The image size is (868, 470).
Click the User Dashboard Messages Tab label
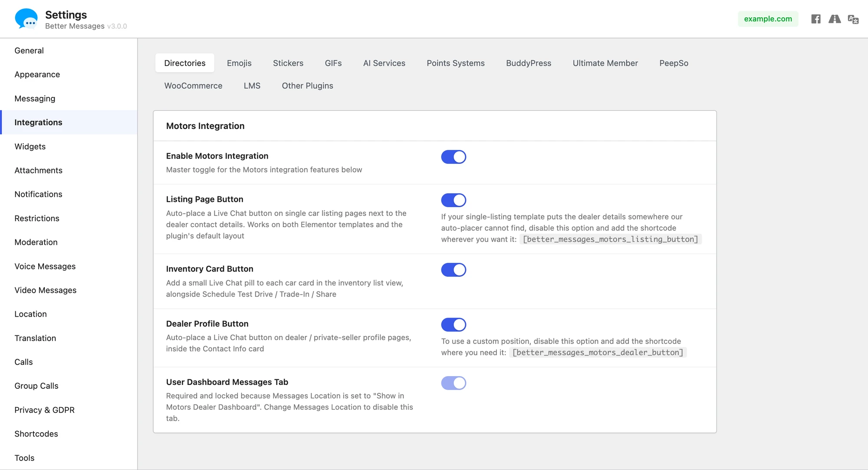click(227, 382)
